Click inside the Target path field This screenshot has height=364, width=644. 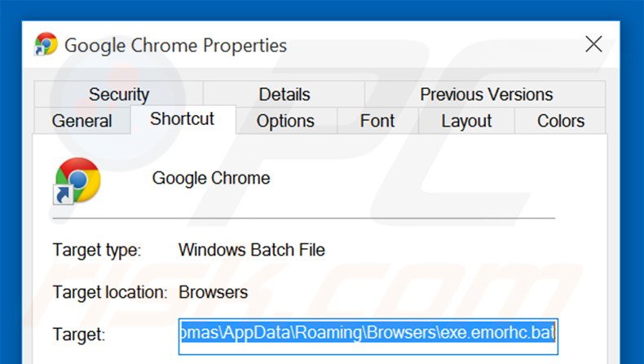pos(368,335)
